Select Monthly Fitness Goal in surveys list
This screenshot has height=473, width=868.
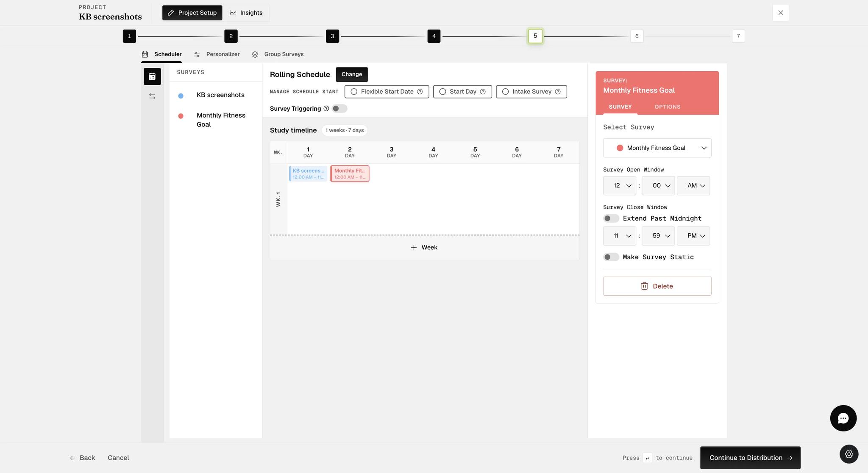pos(216,120)
